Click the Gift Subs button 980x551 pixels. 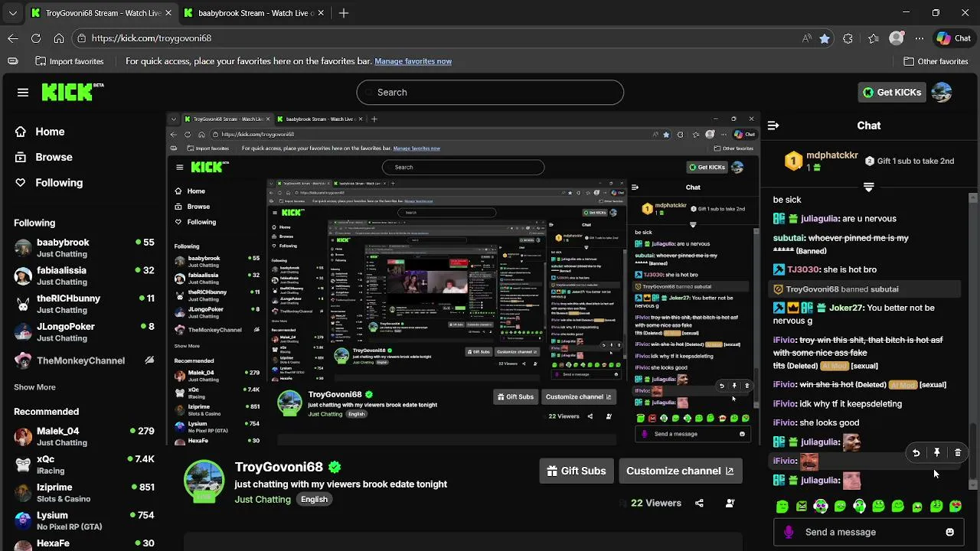(577, 471)
